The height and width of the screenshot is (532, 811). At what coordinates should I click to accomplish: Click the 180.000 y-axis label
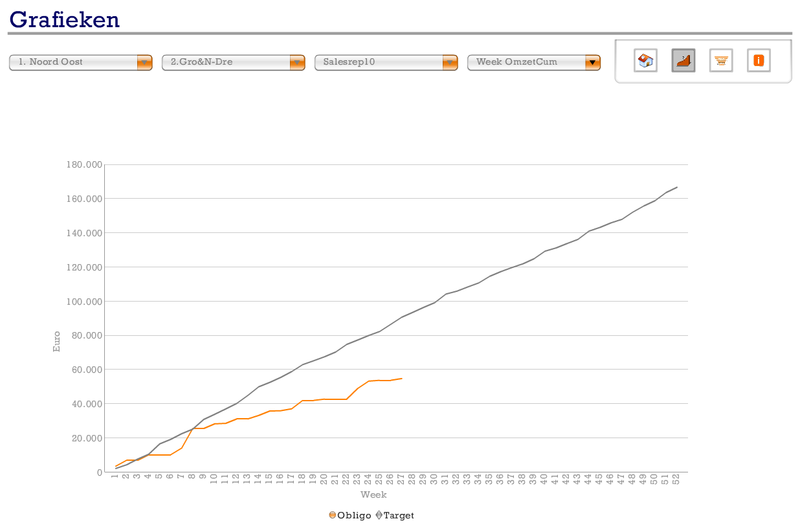tap(84, 164)
